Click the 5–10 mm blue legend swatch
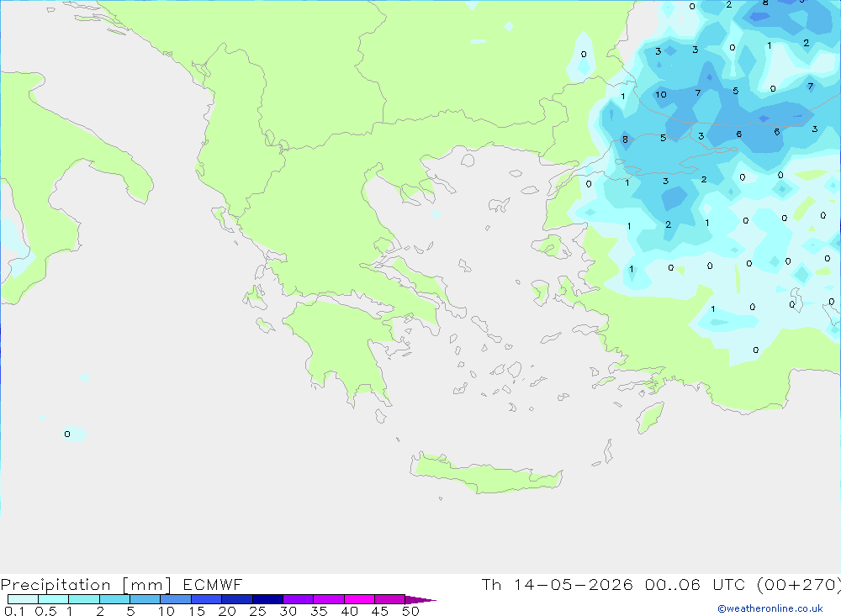Viewport: 841px width, 616px height. [x=145, y=599]
